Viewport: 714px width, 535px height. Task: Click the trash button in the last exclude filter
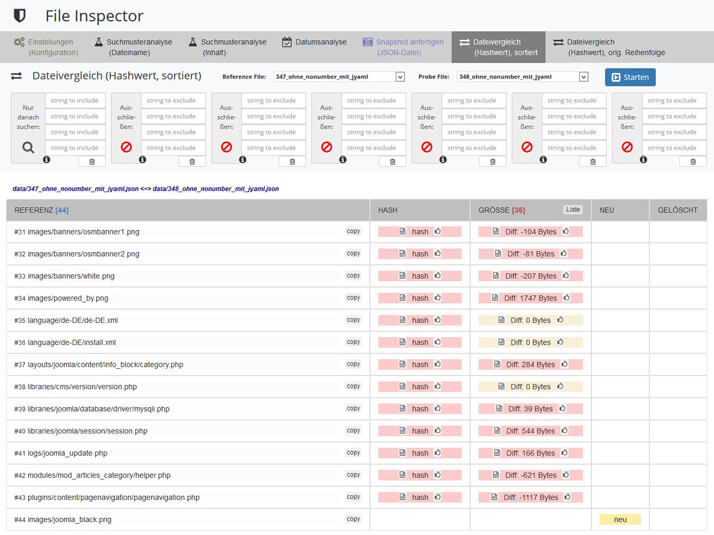coord(692,161)
